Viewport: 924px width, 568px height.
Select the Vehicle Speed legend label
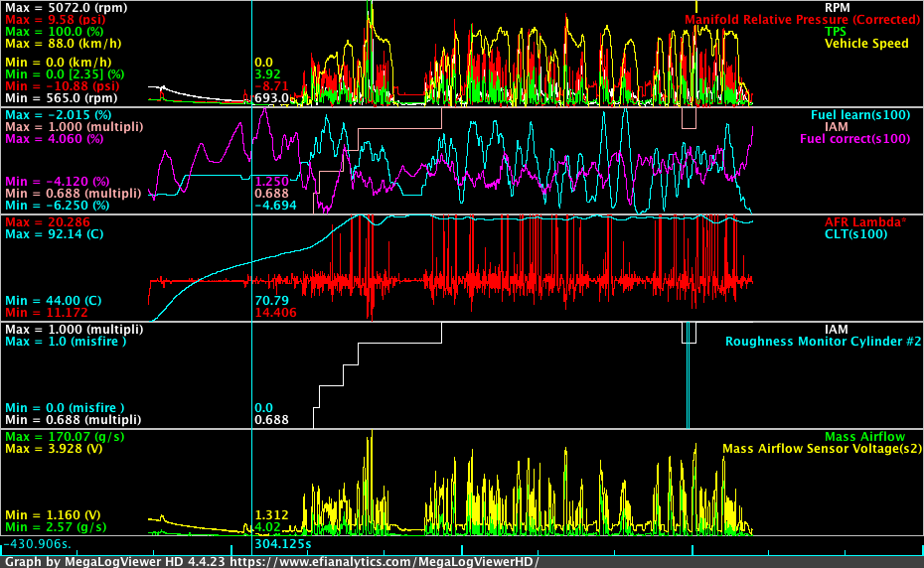pyautogui.click(x=866, y=43)
